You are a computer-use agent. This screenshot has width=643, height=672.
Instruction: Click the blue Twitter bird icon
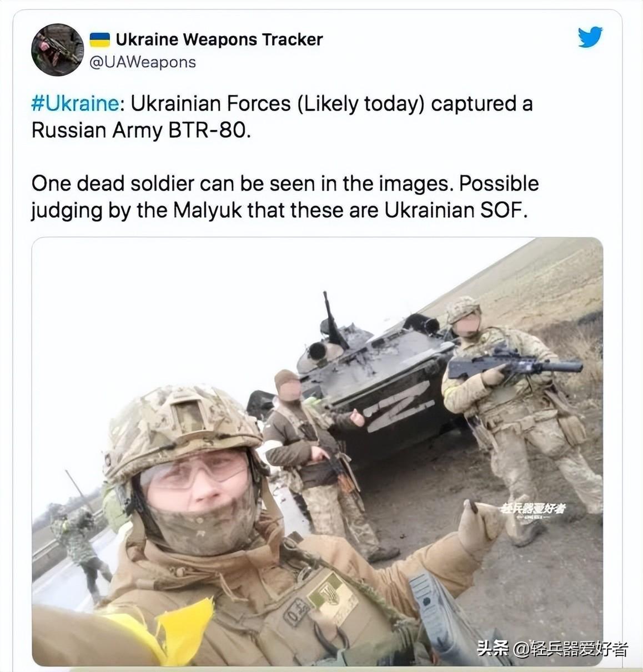[590, 37]
